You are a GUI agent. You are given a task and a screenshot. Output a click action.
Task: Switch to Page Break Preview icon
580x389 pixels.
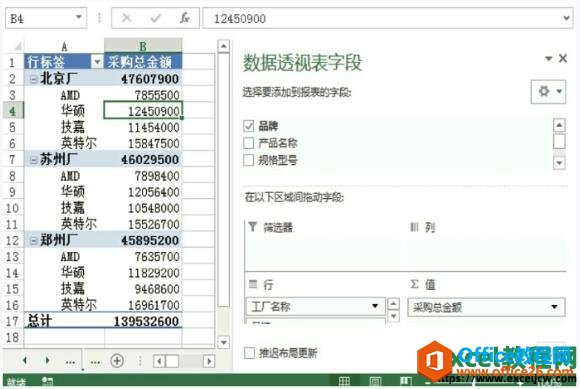tap(405, 381)
